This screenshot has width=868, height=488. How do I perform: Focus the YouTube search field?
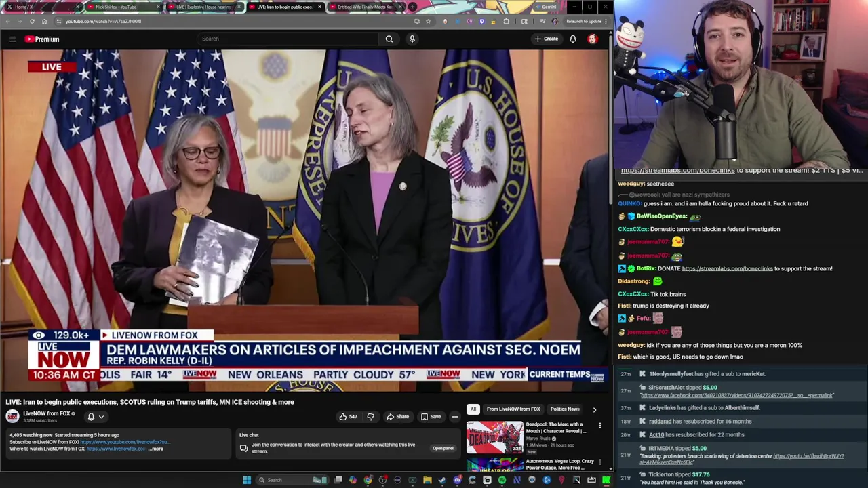pos(288,39)
